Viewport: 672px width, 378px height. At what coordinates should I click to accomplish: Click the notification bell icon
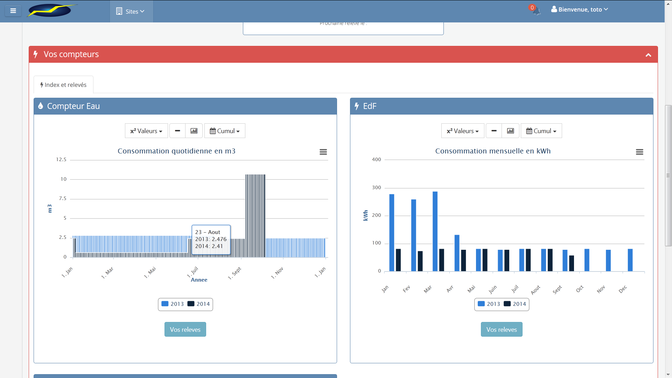pyautogui.click(x=535, y=10)
